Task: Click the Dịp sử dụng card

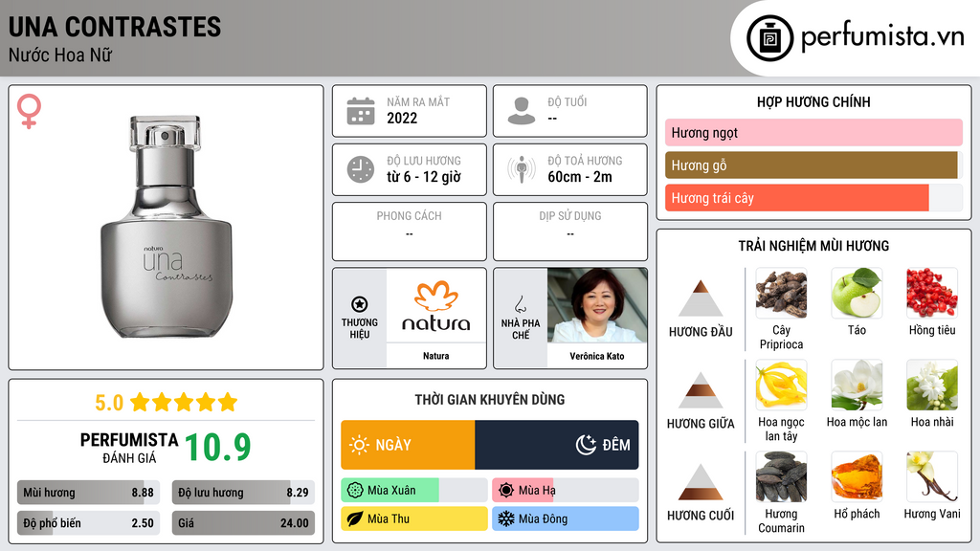Action: pos(570,231)
